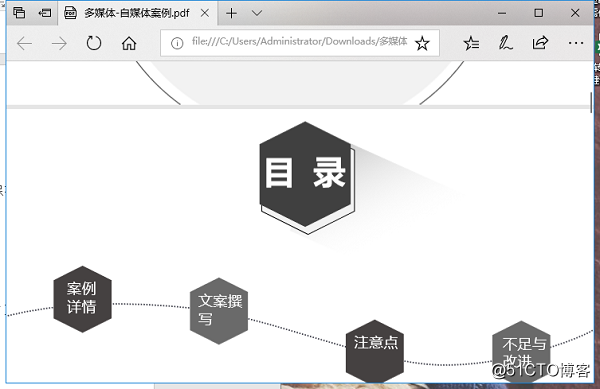Open the home page
The image size is (600, 389).
click(x=129, y=43)
